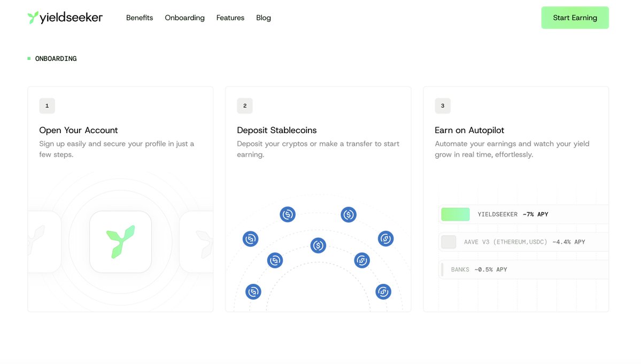Screen dimensions: 641x364
Task: Open the Features nav link
Action: 230,18
